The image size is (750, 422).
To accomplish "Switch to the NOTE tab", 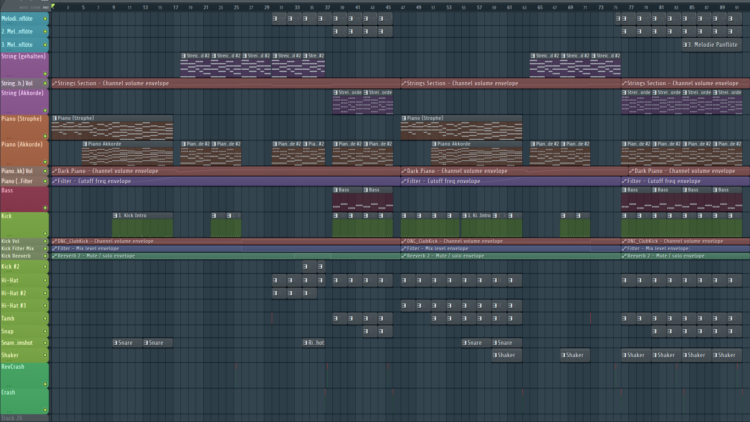I will [24, 8].
